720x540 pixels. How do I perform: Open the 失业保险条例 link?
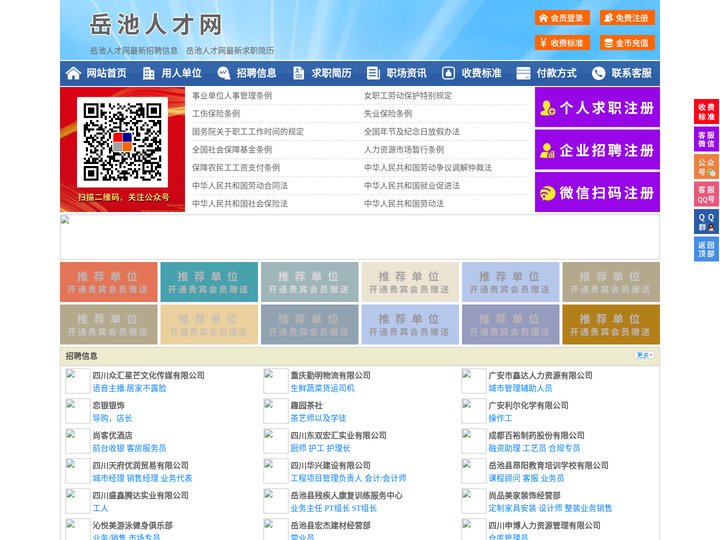point(388,113)
